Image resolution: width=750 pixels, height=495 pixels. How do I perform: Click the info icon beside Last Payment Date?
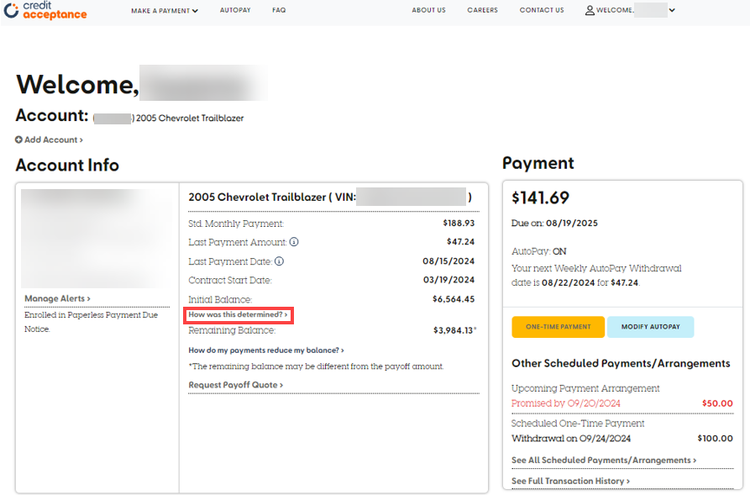click(x=279, y=261)
